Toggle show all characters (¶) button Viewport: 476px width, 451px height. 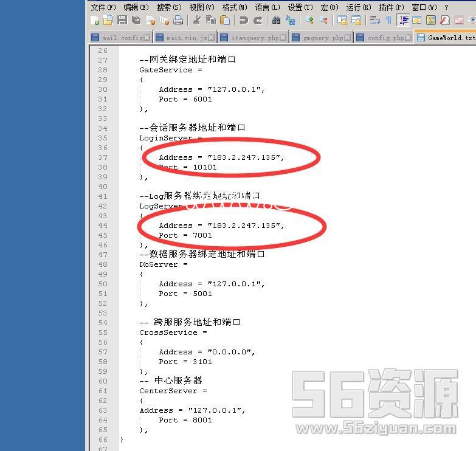click(388, 20)
